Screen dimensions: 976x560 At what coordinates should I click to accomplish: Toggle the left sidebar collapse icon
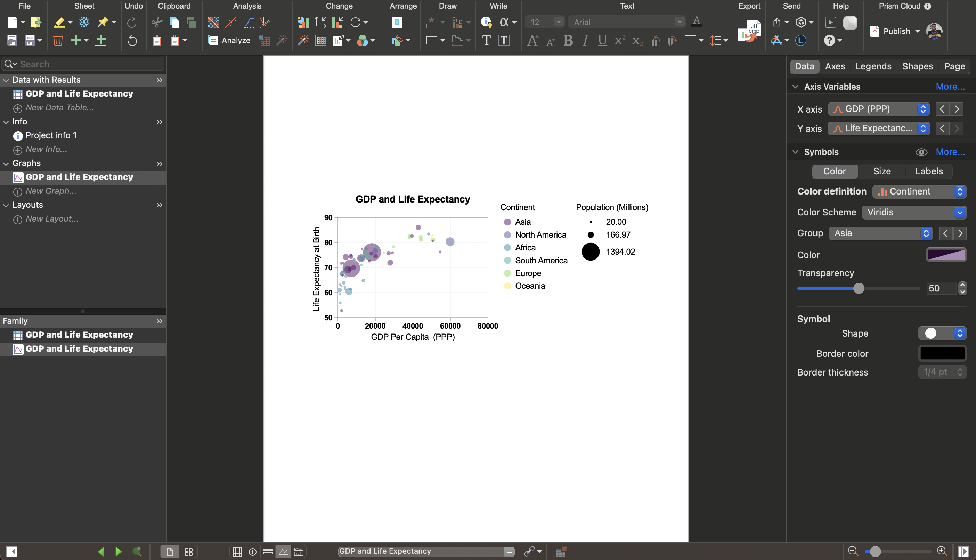[x=11, y=552]
